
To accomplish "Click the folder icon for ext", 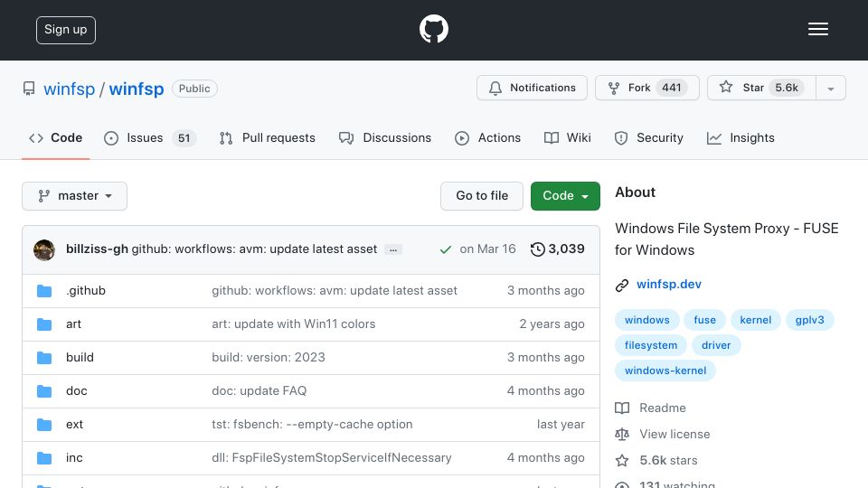I will point(44,425).
